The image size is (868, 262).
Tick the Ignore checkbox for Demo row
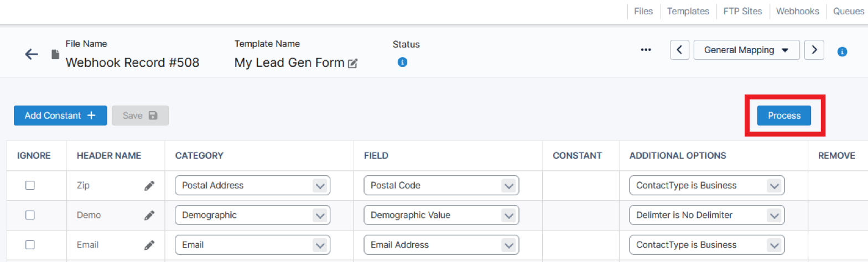(x=30, y=215)
